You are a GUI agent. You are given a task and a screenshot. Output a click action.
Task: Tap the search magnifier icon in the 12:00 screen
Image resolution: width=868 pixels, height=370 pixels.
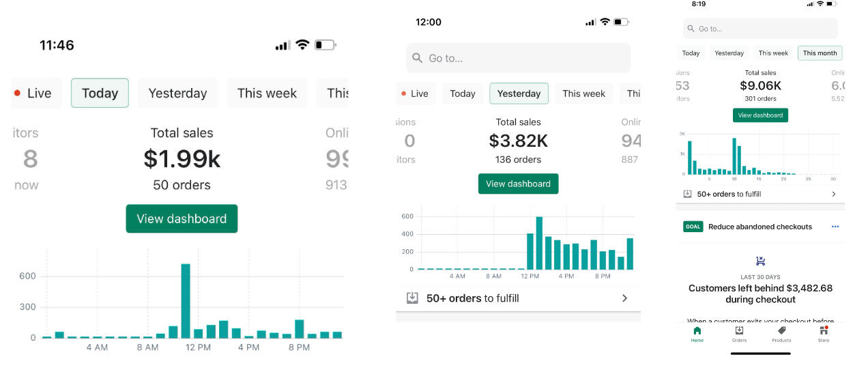[418, 59]
